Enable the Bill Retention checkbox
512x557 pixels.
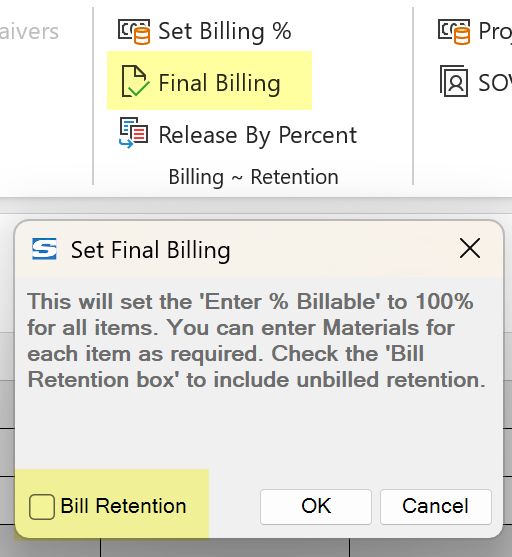click(x=42, y=507)
